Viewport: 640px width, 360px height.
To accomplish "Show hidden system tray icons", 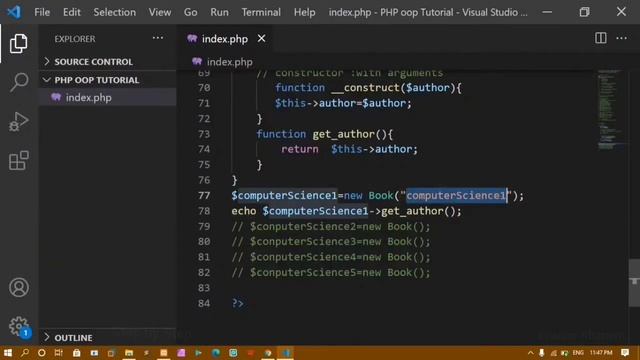I will [x=530, y=353].
